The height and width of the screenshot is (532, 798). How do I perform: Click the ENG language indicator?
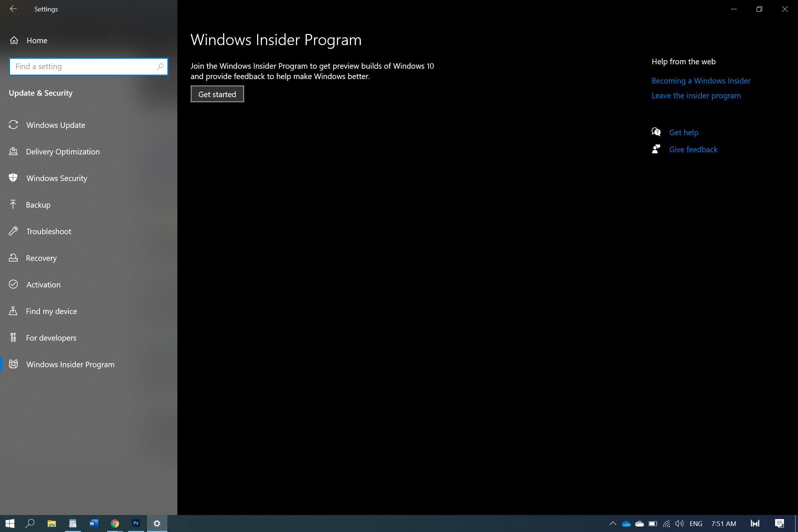(696, 524)
